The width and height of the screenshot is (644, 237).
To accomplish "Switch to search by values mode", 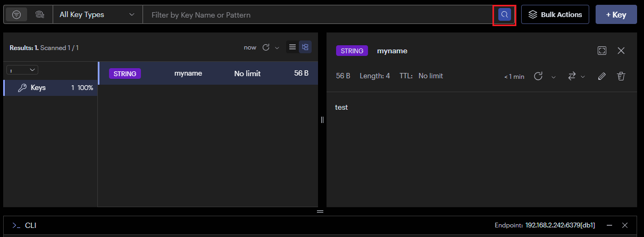I will tap(39, 15).
